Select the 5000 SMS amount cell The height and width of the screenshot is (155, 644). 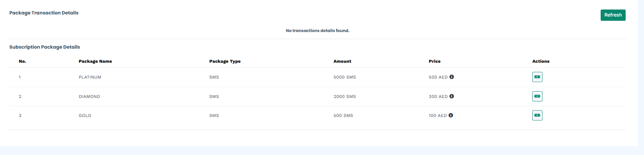[345, 77]
